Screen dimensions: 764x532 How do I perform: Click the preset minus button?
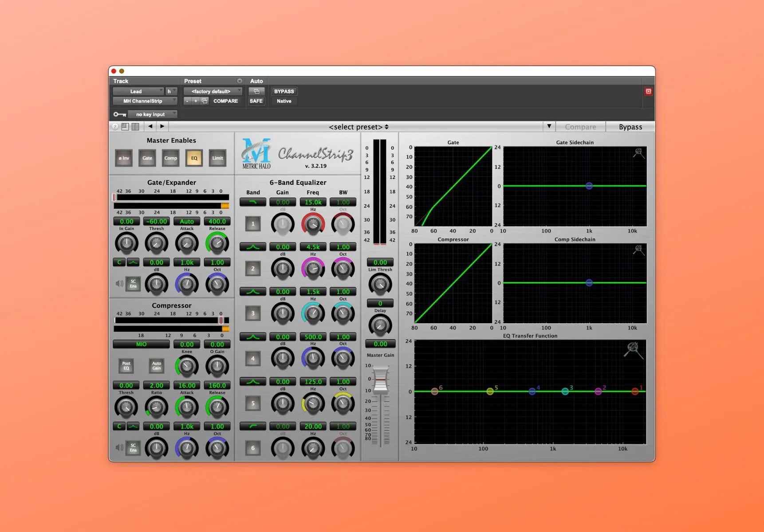coord(187,101)
